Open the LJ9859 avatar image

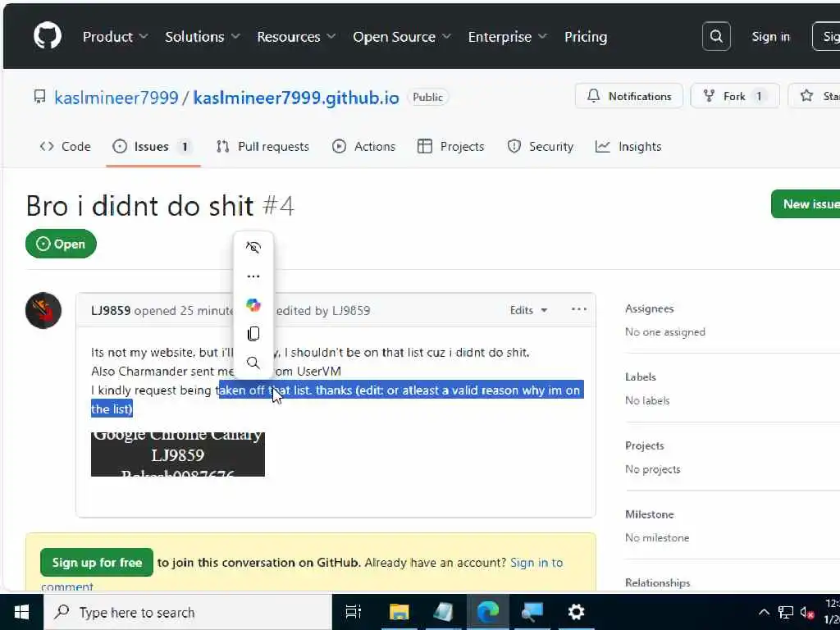[43, 310]
